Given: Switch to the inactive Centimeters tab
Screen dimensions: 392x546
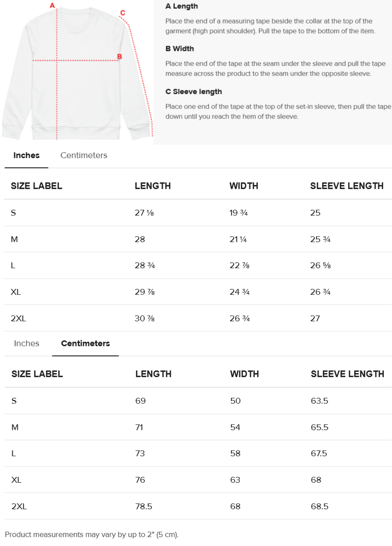Looking at the screenshot, I should [x=84, y=156].
